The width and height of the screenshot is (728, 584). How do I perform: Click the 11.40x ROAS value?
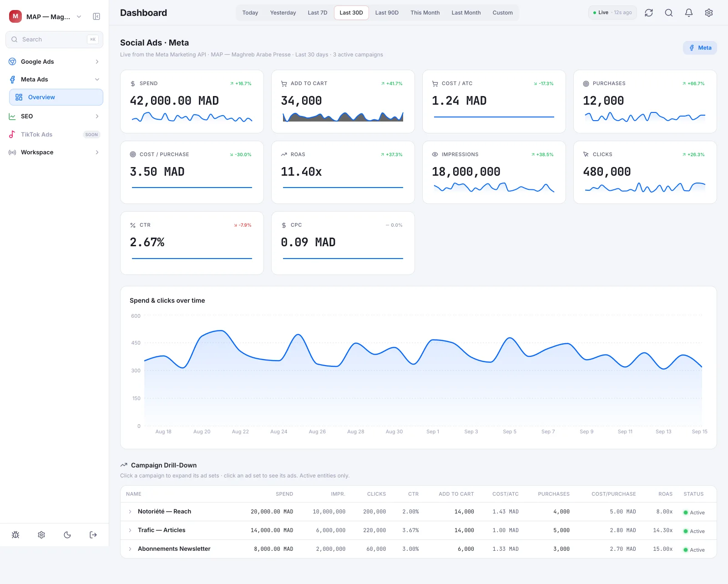coord(301,172)
